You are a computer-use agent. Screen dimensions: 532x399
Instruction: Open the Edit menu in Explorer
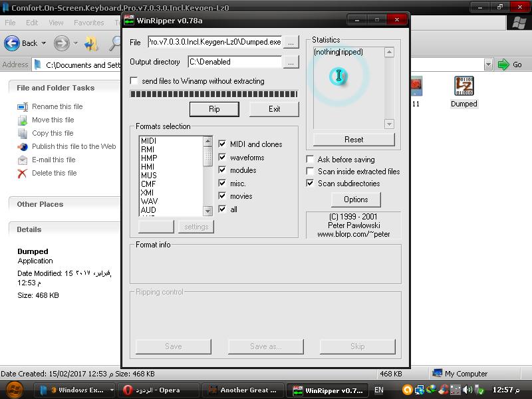point(32,23)
